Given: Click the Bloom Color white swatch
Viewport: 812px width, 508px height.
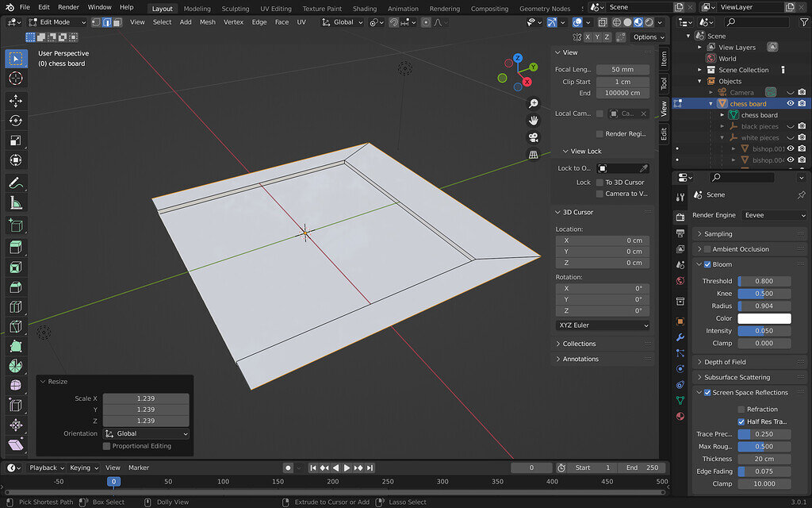Looking at the screenshot, I should 764,318.
